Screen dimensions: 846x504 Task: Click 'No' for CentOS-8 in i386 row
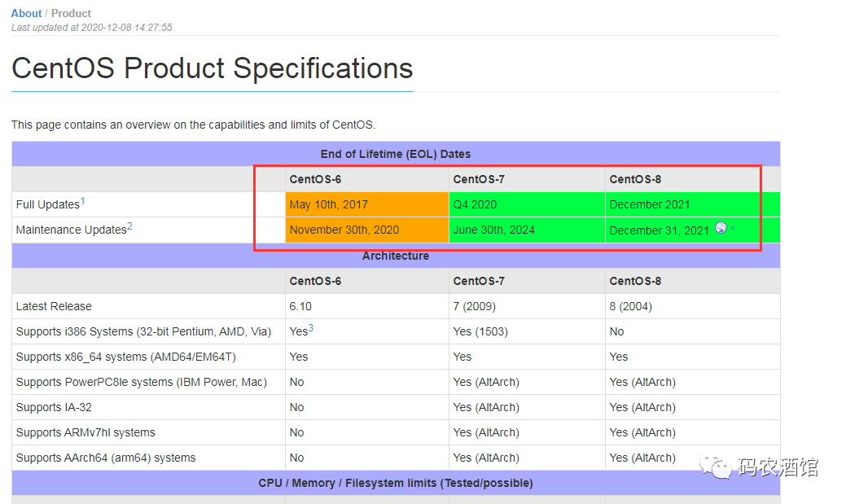pos(616,332)
